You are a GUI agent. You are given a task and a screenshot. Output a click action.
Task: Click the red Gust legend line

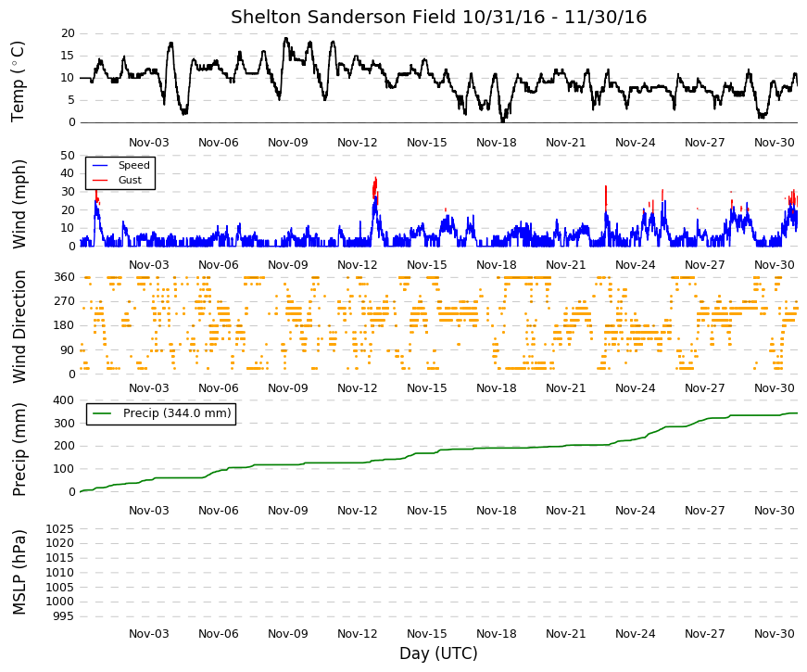click(x=99, y=180)
